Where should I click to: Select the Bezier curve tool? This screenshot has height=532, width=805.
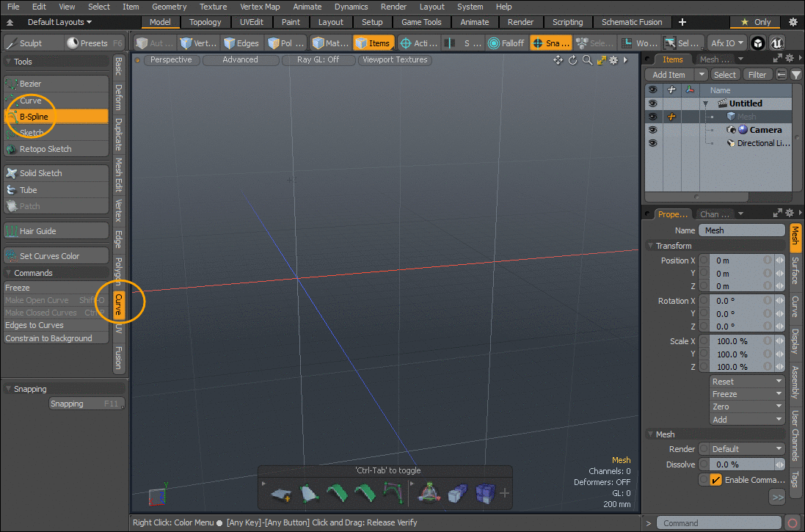(56, 84)
